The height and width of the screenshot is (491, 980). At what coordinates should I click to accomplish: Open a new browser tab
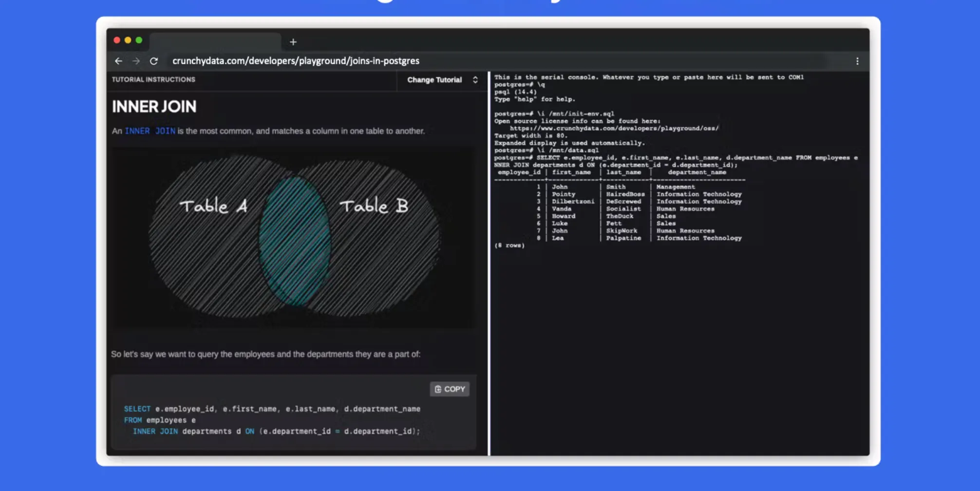point(293,42)
